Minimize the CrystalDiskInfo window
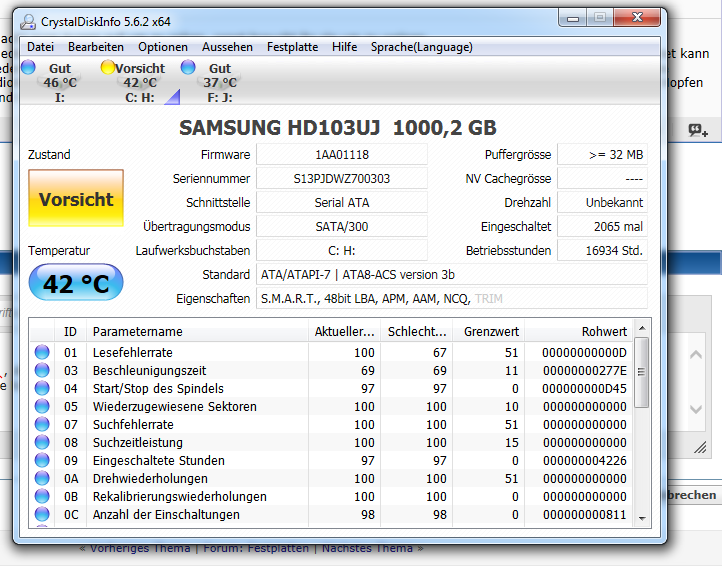 (572, 18)
